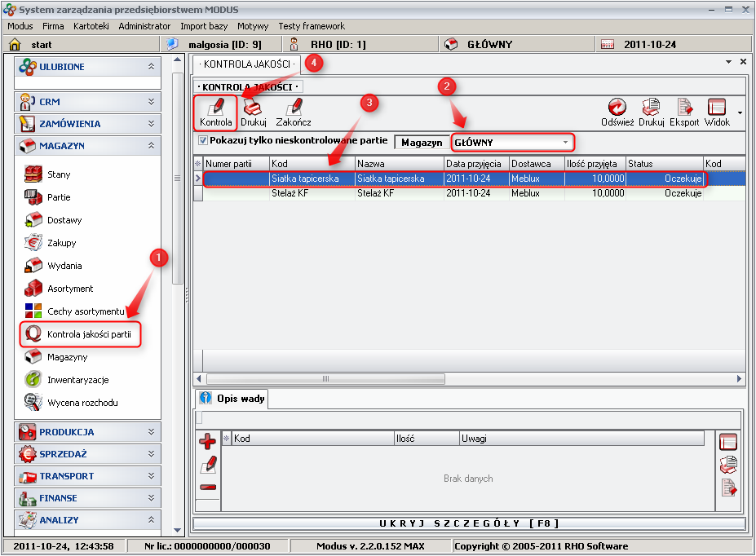Click UKRYJ SZCZEGÓŁY [F8] button

469,523
